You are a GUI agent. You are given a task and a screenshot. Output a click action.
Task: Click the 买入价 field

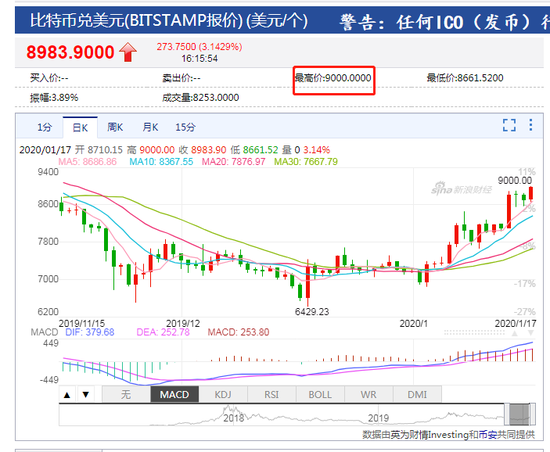49,77
